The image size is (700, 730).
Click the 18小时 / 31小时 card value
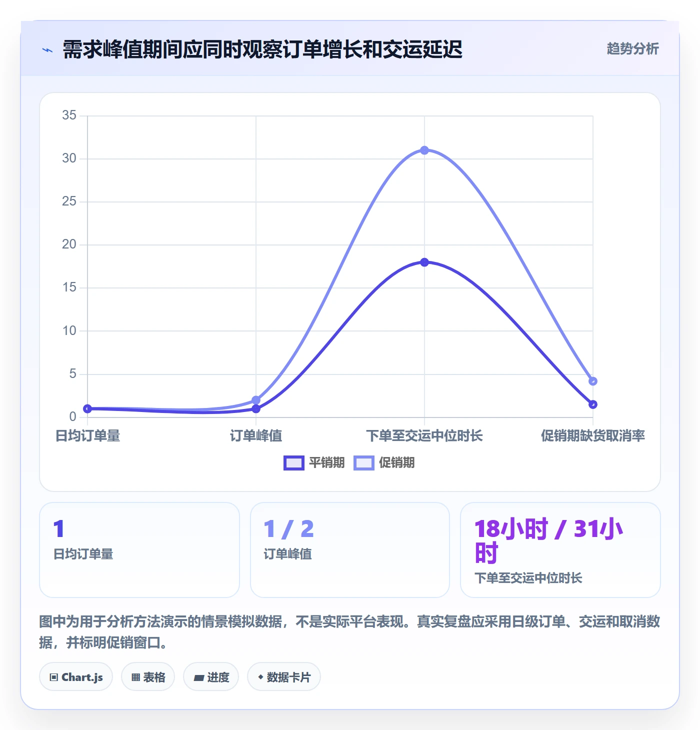pos(549,541)
